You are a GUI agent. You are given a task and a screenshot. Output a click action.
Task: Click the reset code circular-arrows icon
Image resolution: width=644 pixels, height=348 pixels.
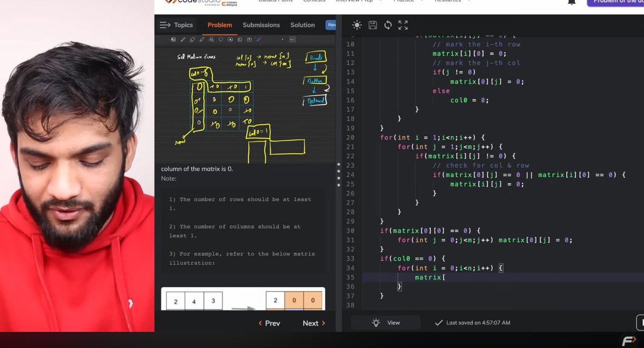tap(387, 25)
